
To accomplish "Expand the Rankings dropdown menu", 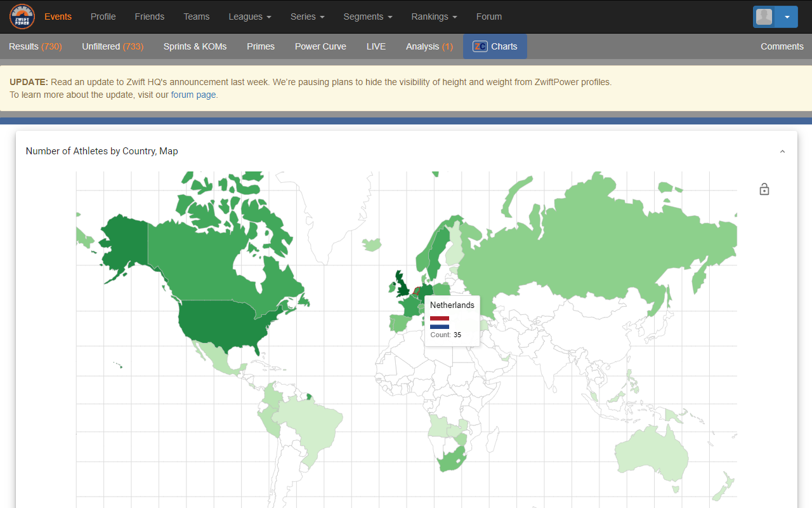I will tap(434, 17).
